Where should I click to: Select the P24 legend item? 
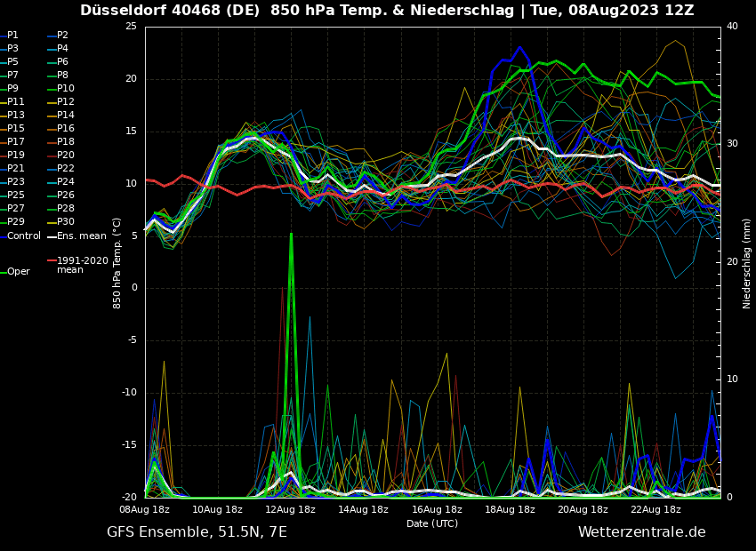click(65, 182)
